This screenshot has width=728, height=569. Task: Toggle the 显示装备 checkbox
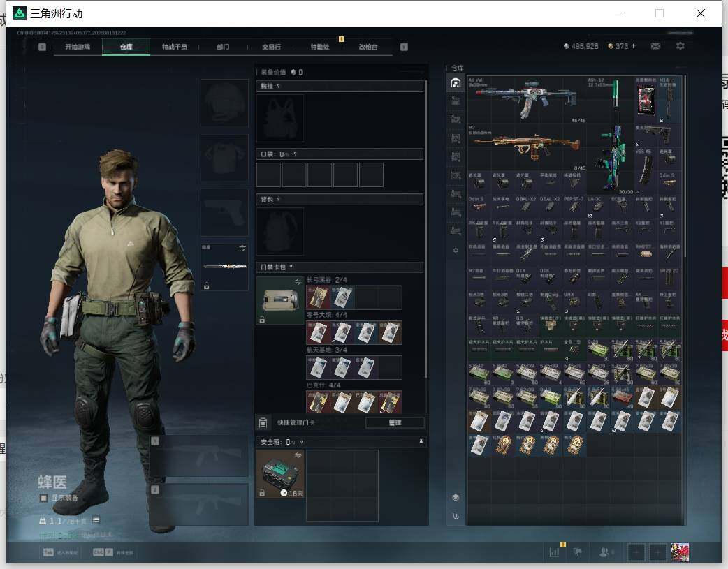[43, 498]
